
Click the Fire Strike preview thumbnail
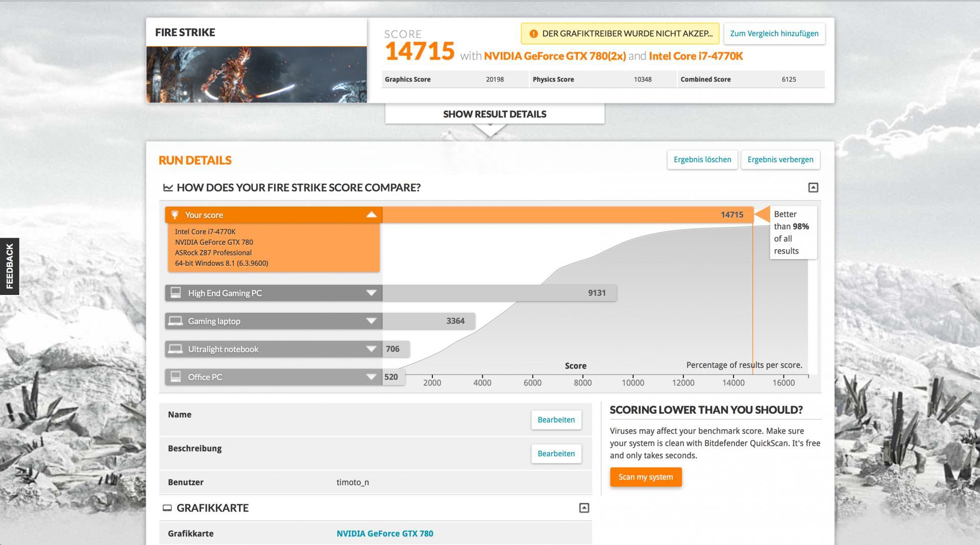coord(257,75)
